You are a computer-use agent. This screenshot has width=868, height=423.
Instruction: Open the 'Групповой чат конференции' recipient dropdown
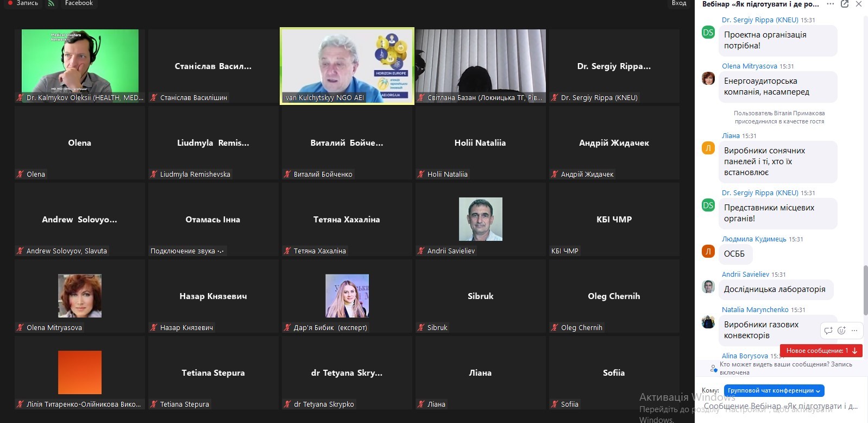[x=774, y=390]
